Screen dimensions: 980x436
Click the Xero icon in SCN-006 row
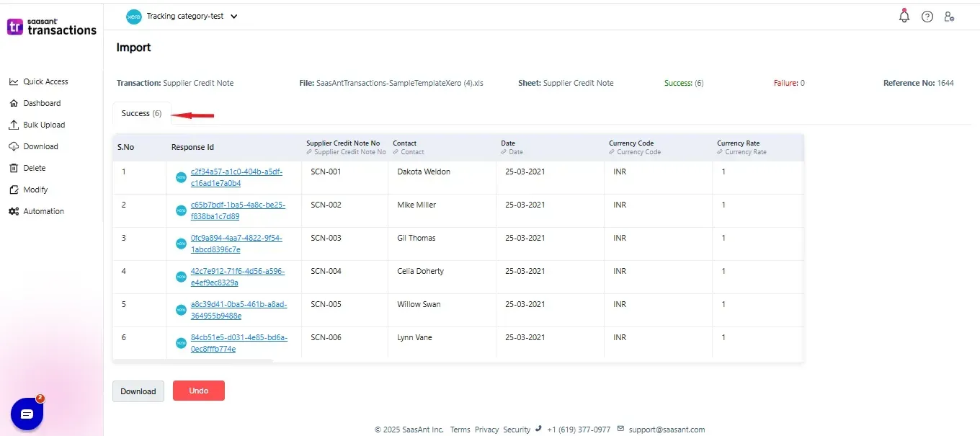(x=181, y=343)
